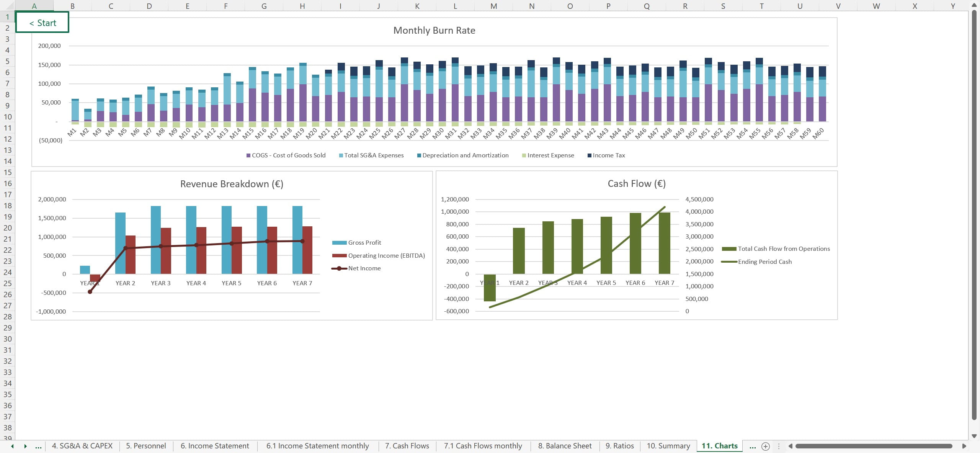This screenshot has height=453, width=980.
Task: Show more sheets via right ellipsis
Action: (x=753, y=446)
